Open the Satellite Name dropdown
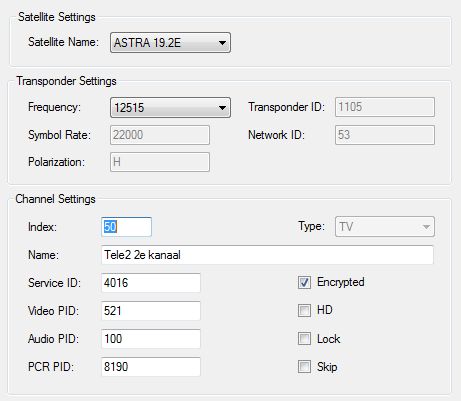 170,43
